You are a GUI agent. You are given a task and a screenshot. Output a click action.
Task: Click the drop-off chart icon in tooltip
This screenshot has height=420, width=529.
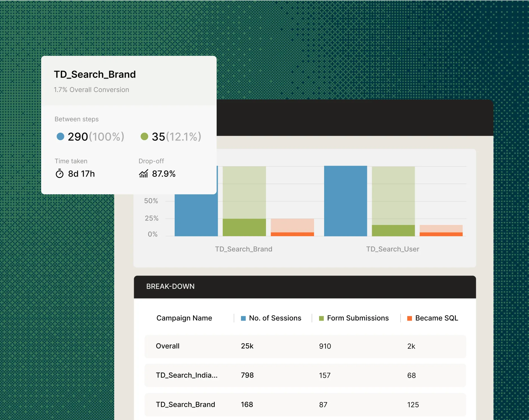pos(144,174)
